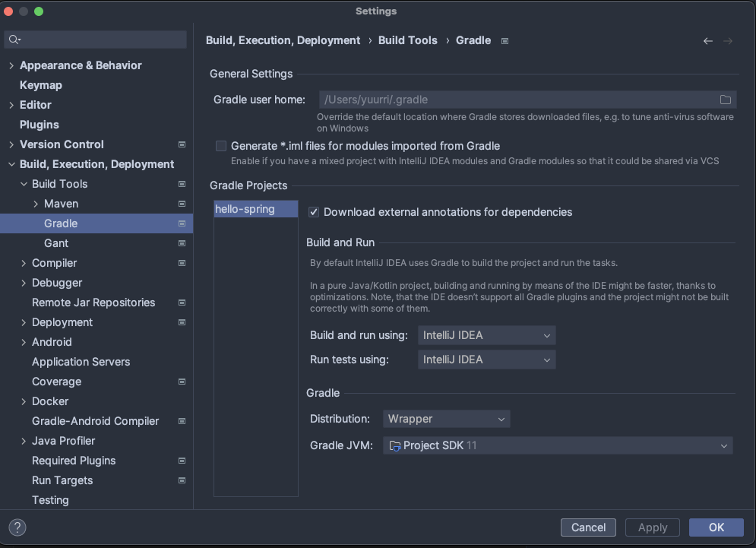Viewport: 756px width, 548px height.
Task: Click the folder browse icon in Gradle user home
Action: [725, 100]
